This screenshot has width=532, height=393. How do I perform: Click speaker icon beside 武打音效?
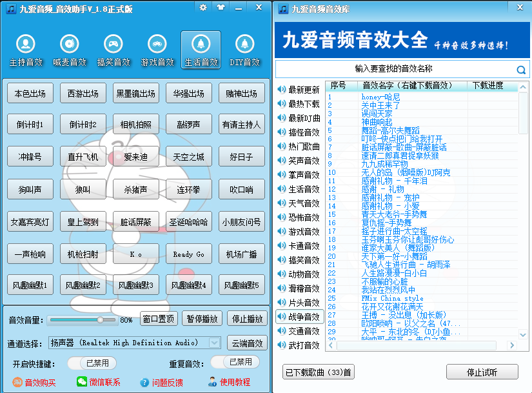(x=282, y=345)
